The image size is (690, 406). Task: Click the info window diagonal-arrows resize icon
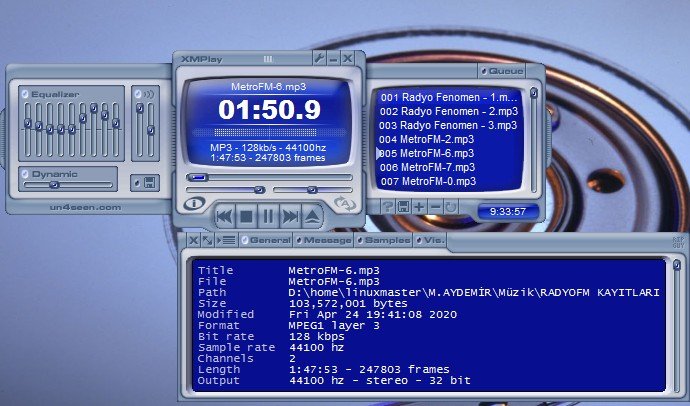click(x=207, y=240)
